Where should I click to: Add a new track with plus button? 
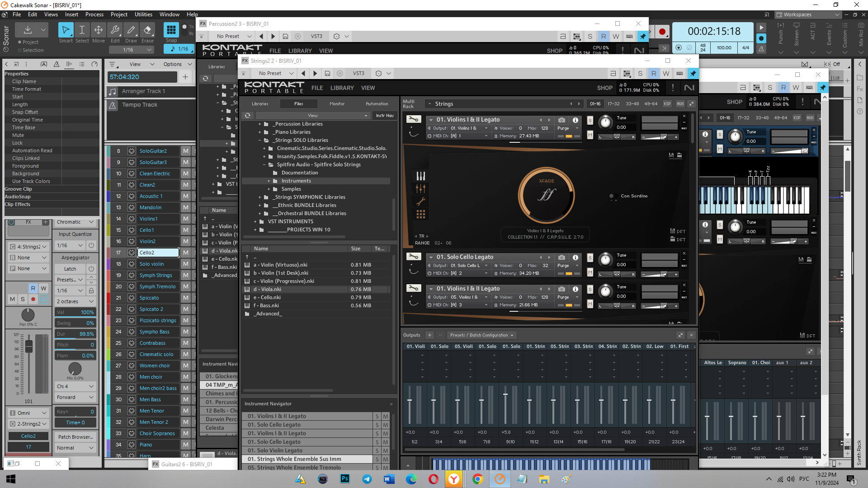[185, 77]
